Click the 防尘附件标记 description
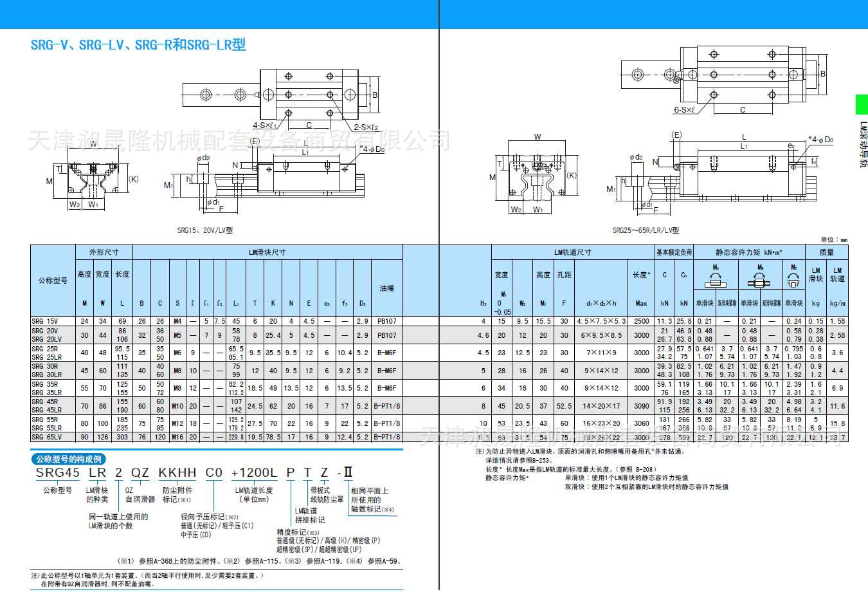 click(x=177, y=495)
